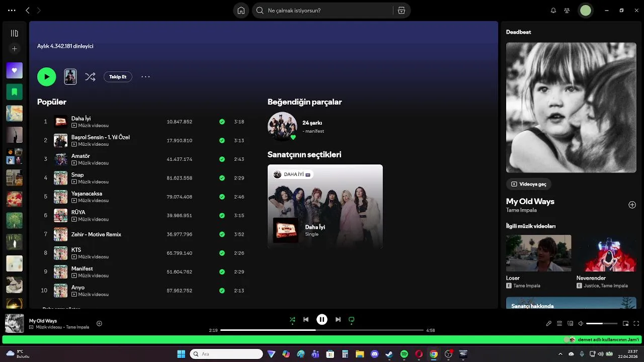
Task: Open the miniplayer icon
Action: click(x=626, y=323)
